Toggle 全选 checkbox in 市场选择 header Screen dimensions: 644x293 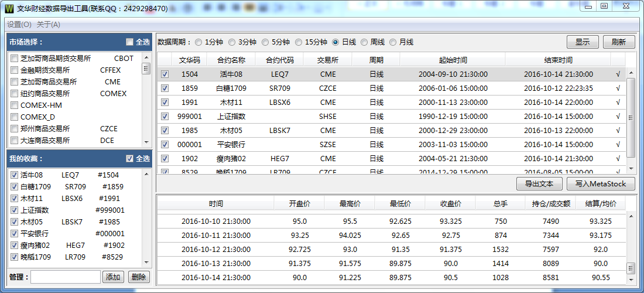click(x=130, y=42)
